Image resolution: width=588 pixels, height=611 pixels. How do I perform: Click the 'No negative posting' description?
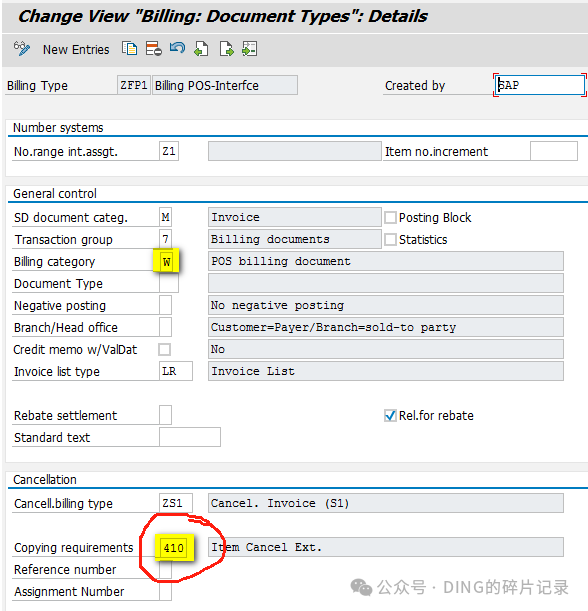point(386,306)
